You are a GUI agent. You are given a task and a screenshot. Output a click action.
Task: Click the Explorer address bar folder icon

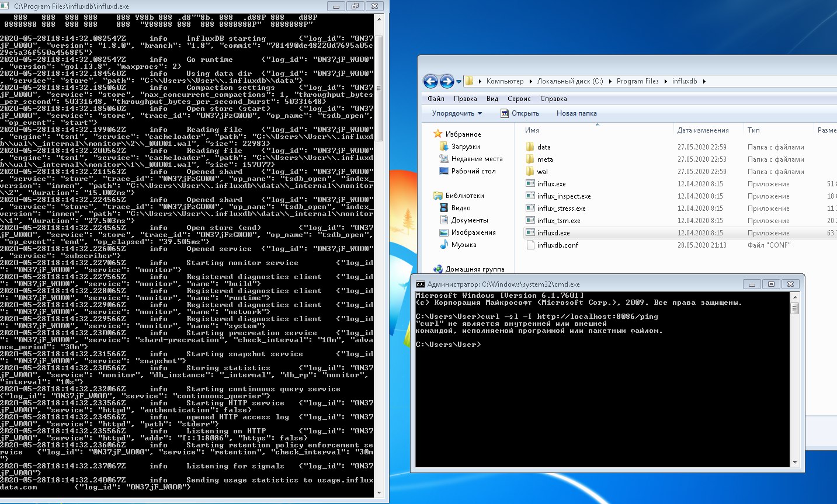click(469, 81)
